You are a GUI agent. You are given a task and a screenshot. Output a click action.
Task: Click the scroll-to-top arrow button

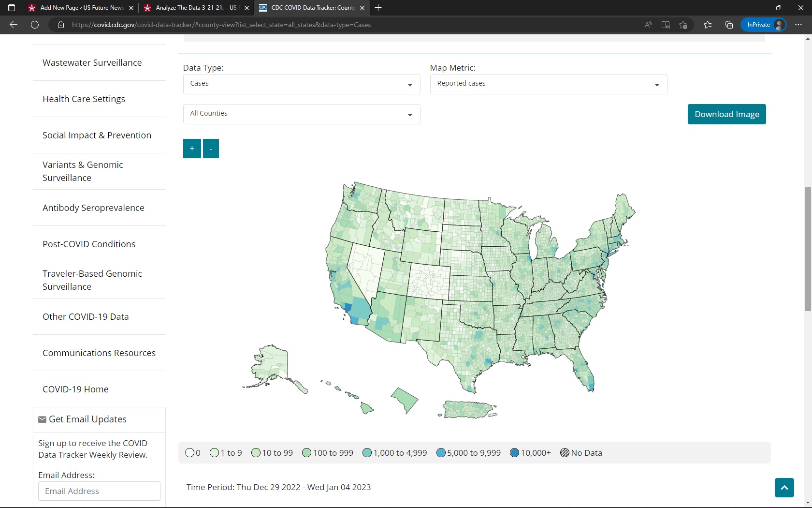point(784,487)
